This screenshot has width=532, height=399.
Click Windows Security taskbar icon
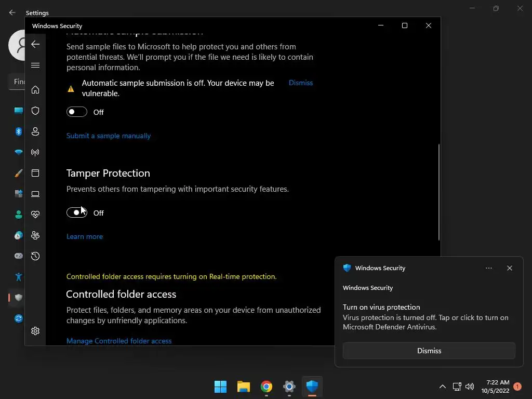[x=312, y=387]
